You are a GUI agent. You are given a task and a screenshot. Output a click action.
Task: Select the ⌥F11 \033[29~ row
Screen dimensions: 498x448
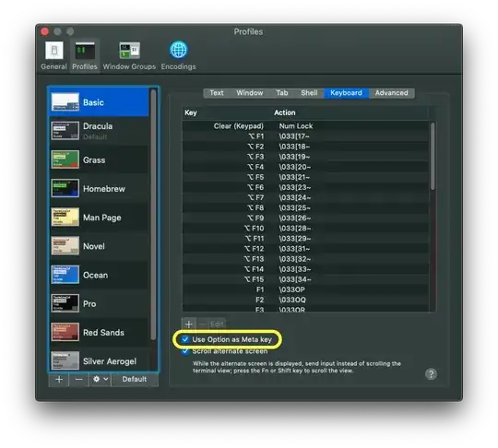[305, 238]
